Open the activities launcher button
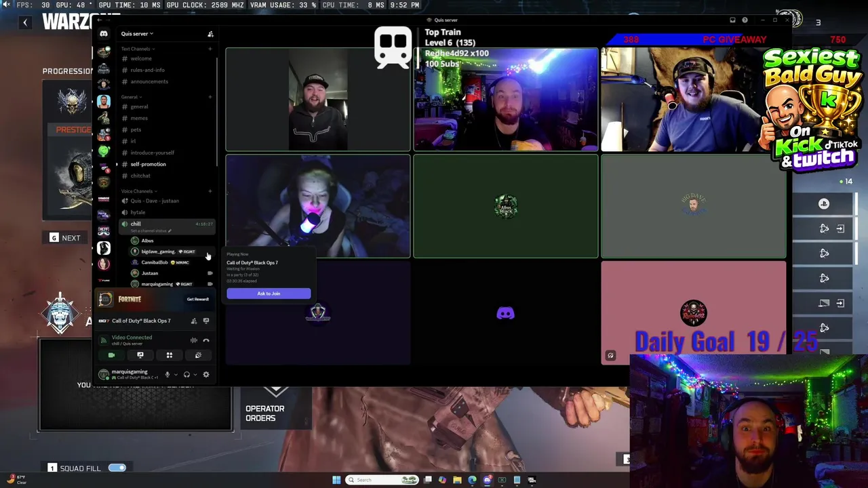The height and width of the screenshot is (488, 868). (170, 355)
